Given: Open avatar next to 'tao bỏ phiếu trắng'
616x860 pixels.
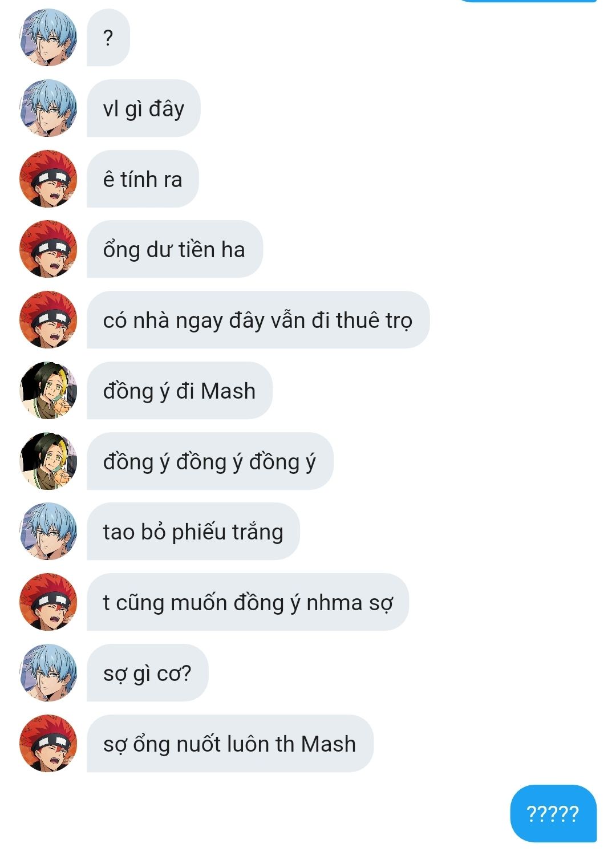Looking at the screenshot, I should (x=48, y=532).
